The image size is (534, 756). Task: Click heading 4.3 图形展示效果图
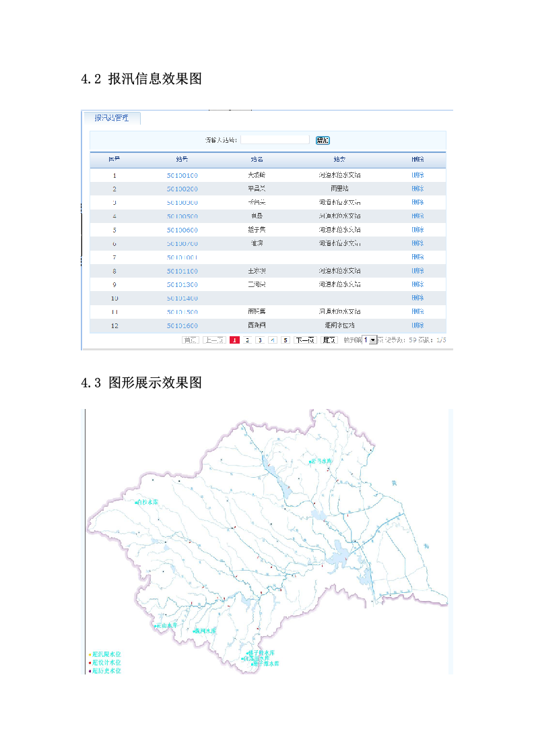tap(141, 383)
